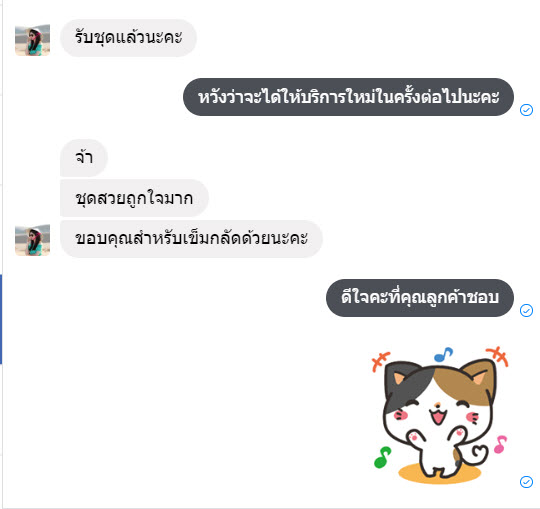This screenshot has height=509, width=540.
Task: Click the pink music note on sticker
Action: click(500, 444)
